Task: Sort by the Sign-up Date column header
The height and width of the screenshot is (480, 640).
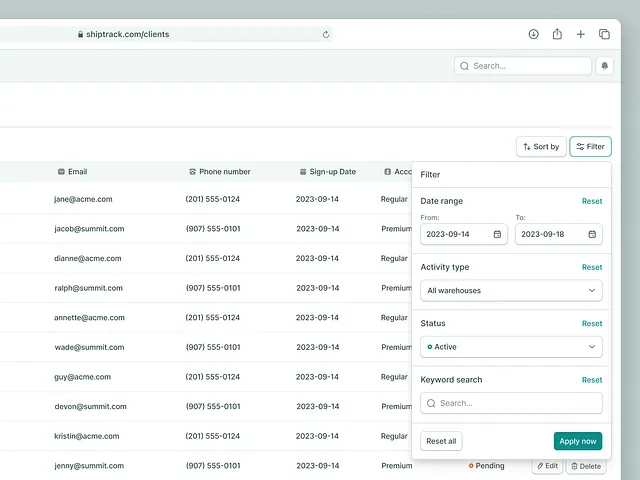Action: (x=332, y=172)
